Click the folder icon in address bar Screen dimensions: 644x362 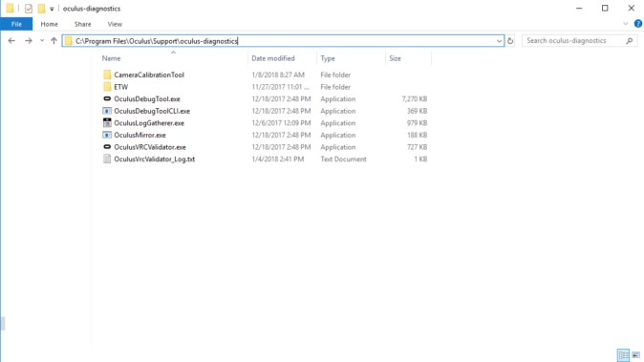69,41
